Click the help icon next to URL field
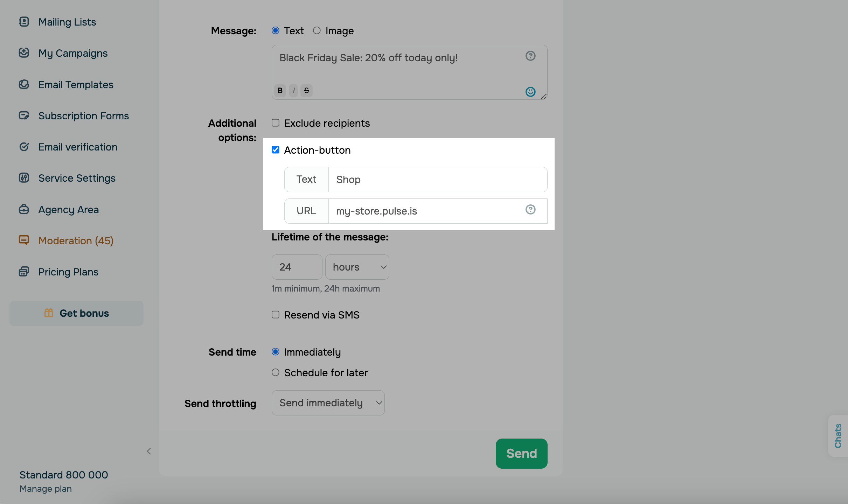This screenshot has height=504, width=848. pos(530,210)
